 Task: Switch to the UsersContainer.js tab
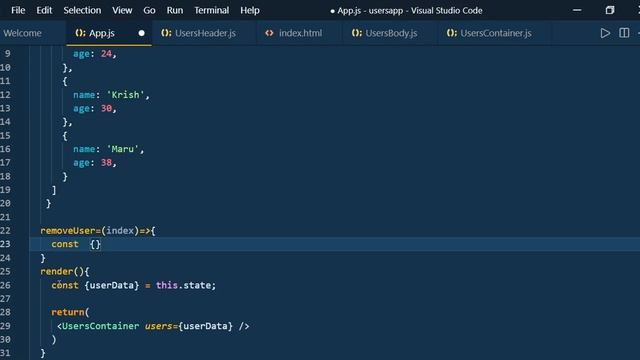coord(496,33)
